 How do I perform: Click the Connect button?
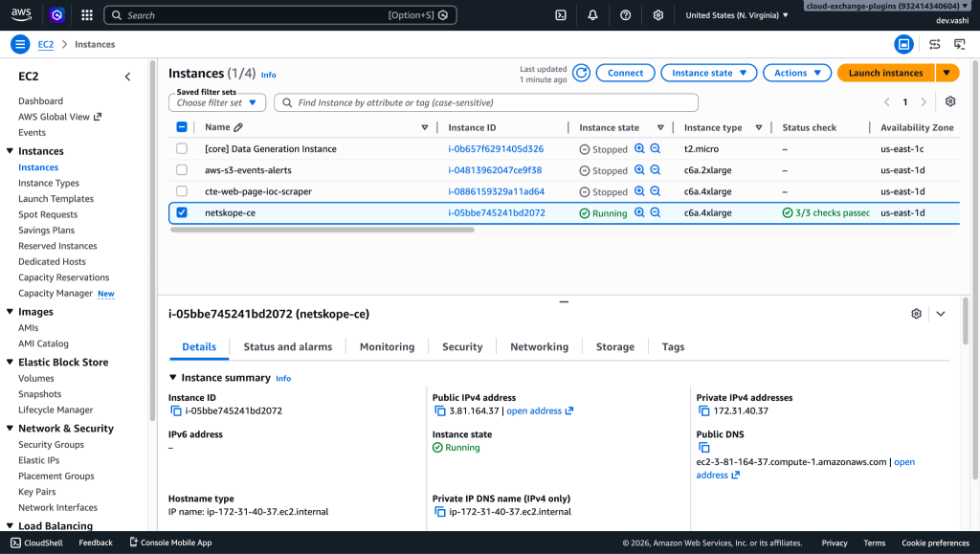[626, 73]
